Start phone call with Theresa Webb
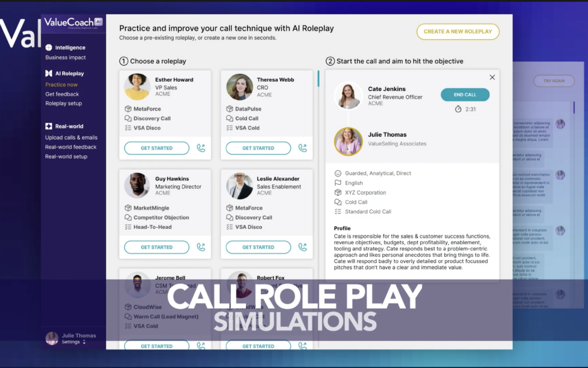588x368 pixels. (303, 148)
